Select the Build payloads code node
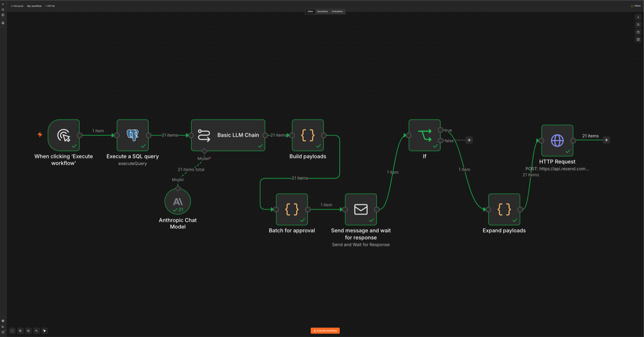Viewport: 644px width, 337px height. [x=308, y=135]
